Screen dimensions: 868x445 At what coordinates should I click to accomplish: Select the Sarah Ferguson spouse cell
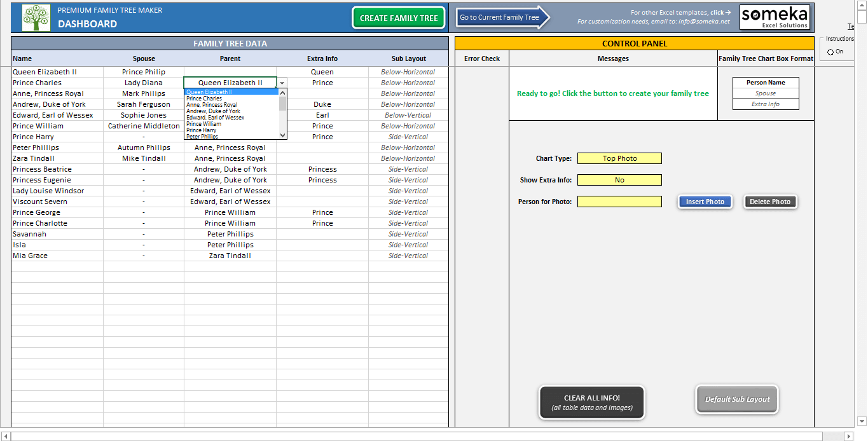(x=144, y=104)
